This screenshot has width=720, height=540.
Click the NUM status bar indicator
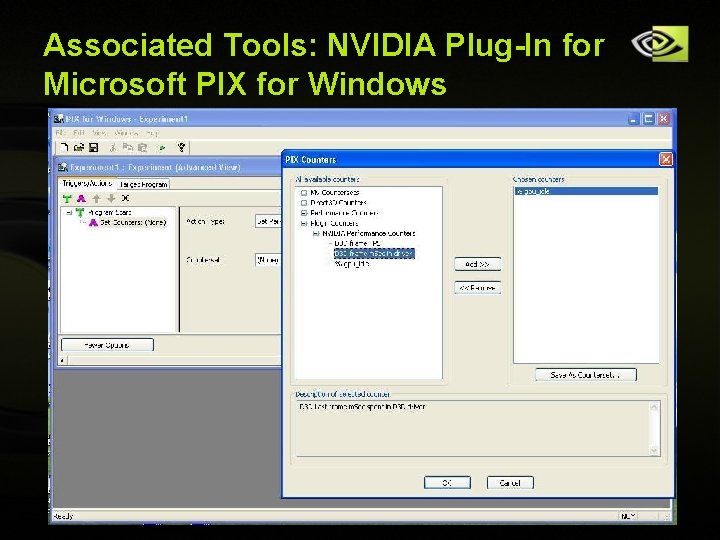click(628, 516)
